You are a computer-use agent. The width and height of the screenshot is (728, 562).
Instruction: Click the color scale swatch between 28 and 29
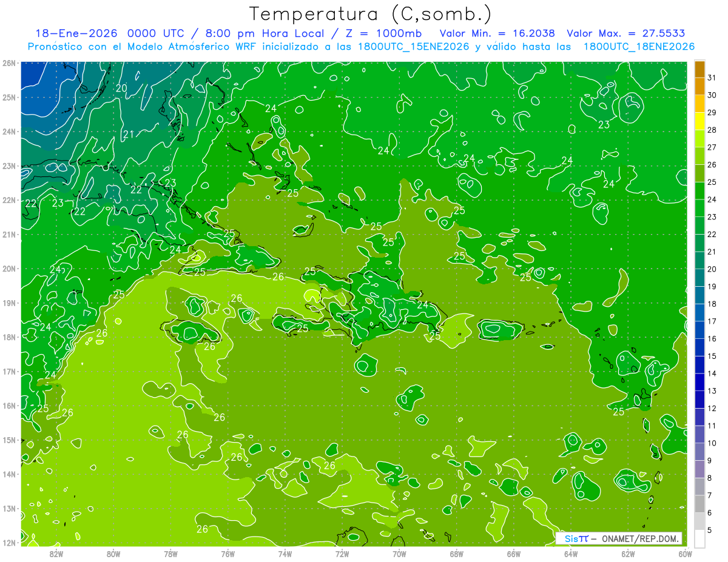[699, 121]
